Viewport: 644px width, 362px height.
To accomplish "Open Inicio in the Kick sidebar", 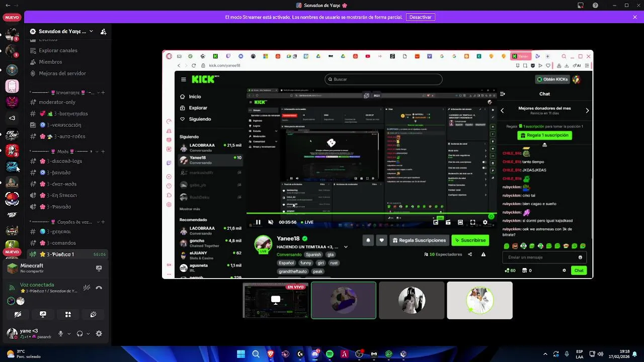I will [195, 97].
